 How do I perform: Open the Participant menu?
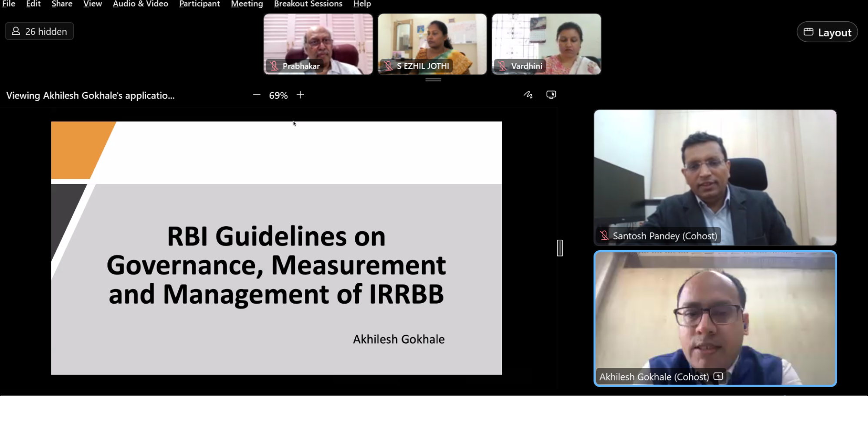point(199,4)
